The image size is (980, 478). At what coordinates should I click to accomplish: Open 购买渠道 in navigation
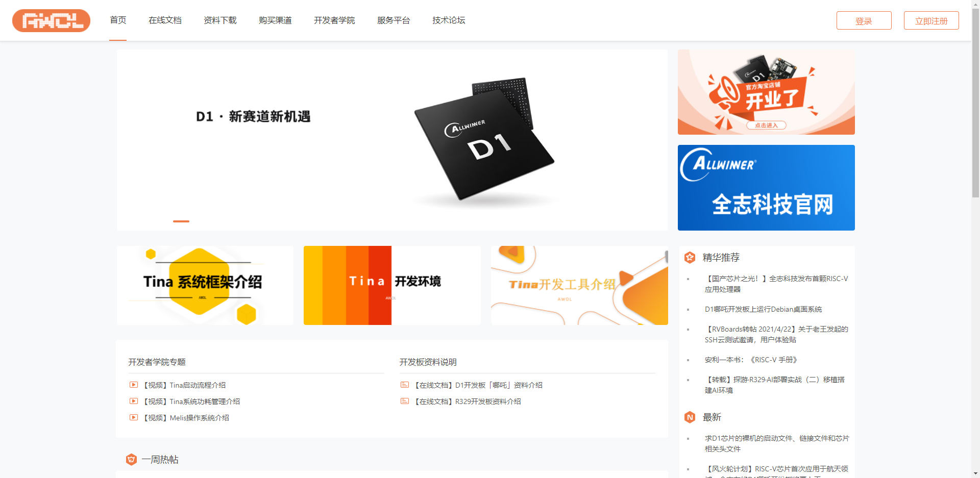point(275,20)
